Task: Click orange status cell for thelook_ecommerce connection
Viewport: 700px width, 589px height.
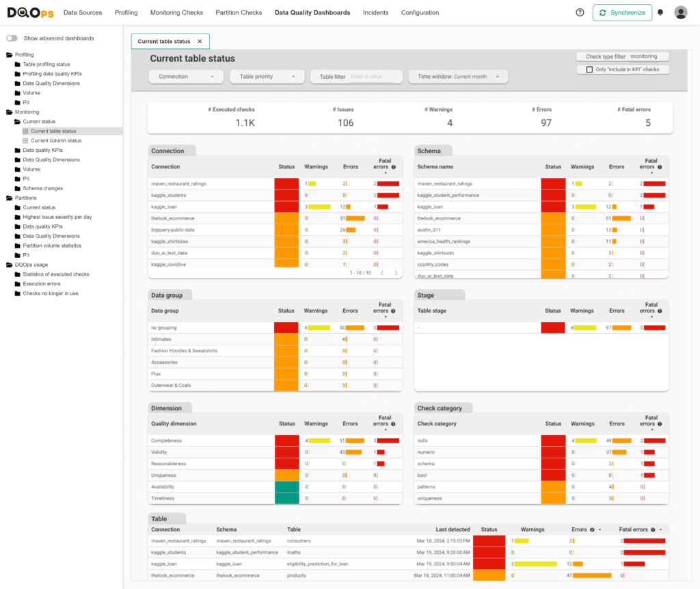Action: pyautogui.click(x=286, y=218)
